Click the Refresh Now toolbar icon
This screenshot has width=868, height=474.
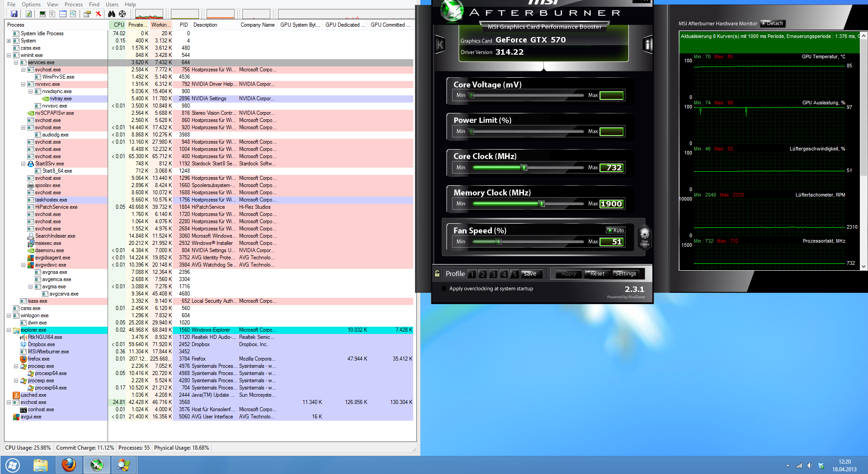(x=28, y=14)
